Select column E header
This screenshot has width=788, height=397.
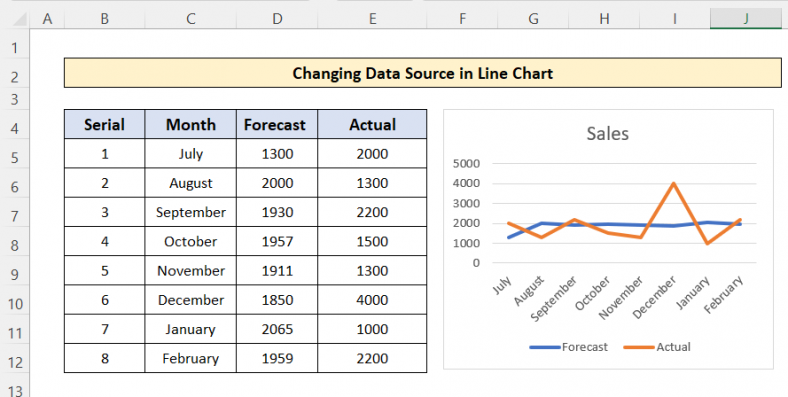point(372,19)
